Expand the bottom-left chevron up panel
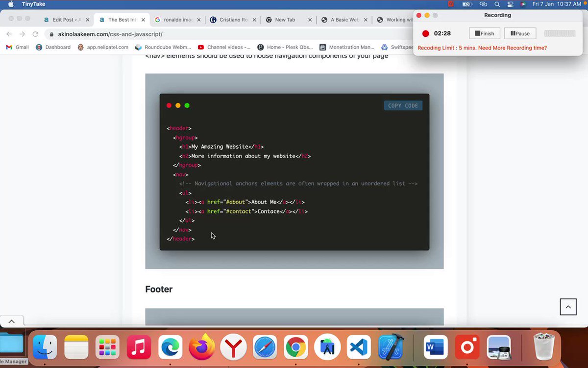The height and width of the screenshot is (368, 588). tap(12, 321)
